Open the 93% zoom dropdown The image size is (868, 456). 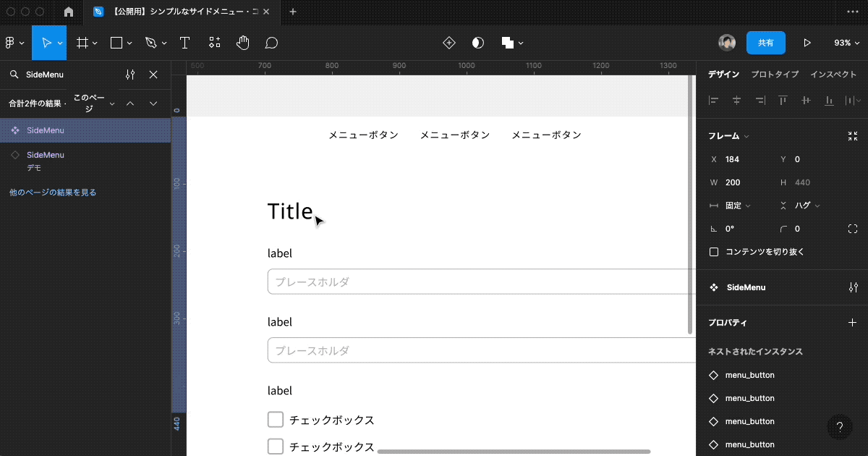[846, 43]
